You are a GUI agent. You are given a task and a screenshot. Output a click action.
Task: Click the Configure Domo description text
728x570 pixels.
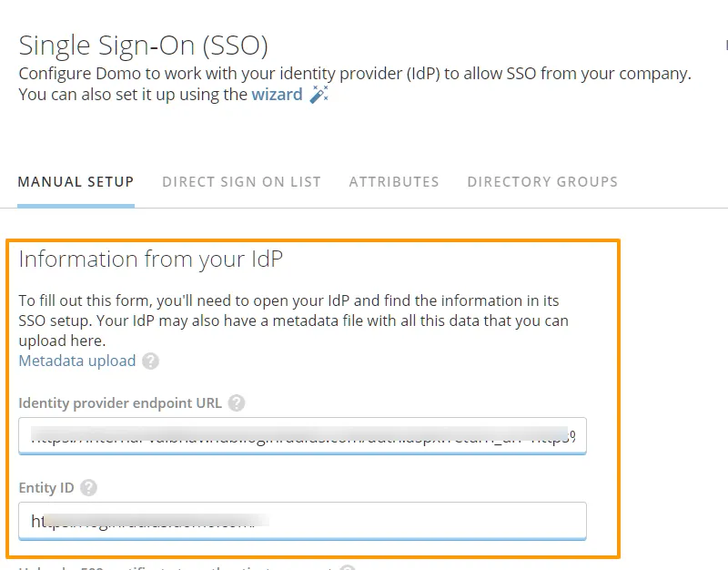[355, 74]
